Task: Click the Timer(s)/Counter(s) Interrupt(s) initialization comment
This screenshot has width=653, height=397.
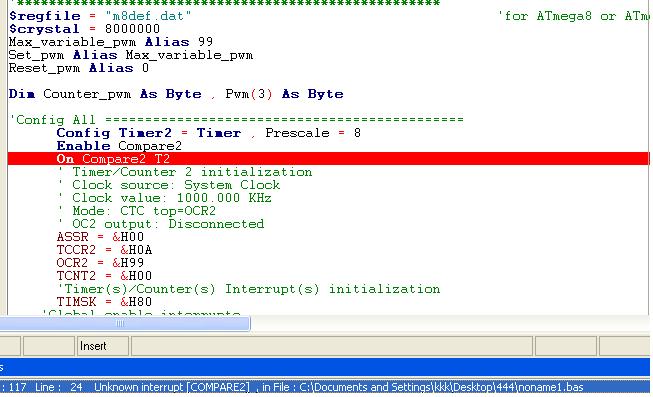Action: pyautogui.click(x=249, y=289)
